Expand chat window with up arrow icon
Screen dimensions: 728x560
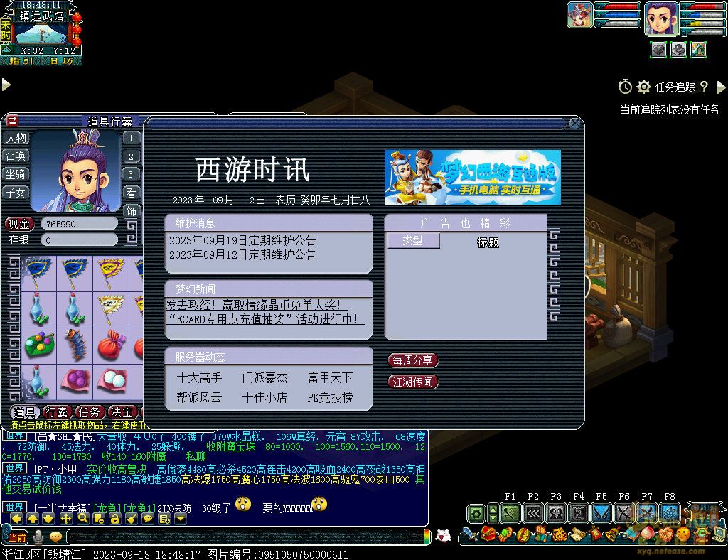pos(33,519)
